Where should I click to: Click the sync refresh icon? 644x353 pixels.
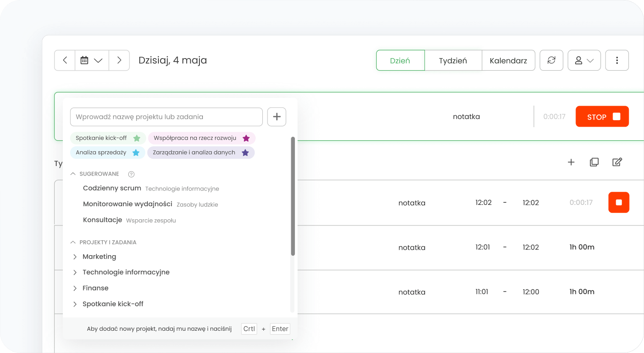[x=552, y=60]
